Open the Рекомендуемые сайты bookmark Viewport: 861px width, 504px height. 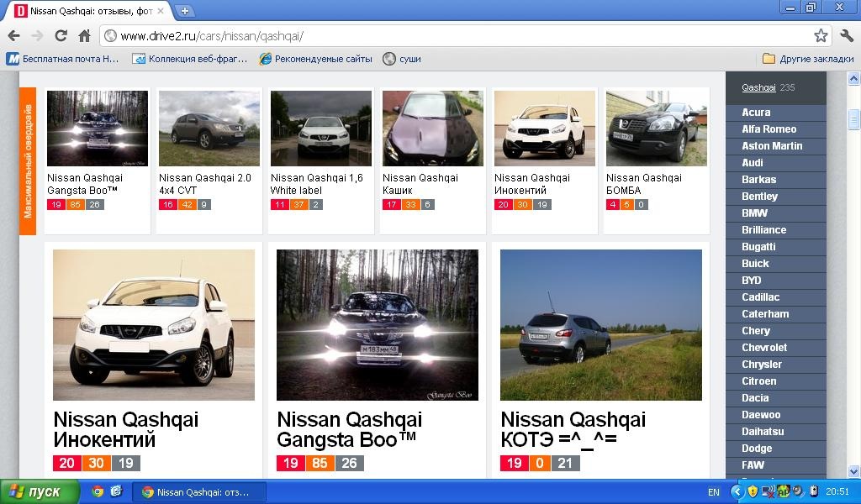click(316, 59)
